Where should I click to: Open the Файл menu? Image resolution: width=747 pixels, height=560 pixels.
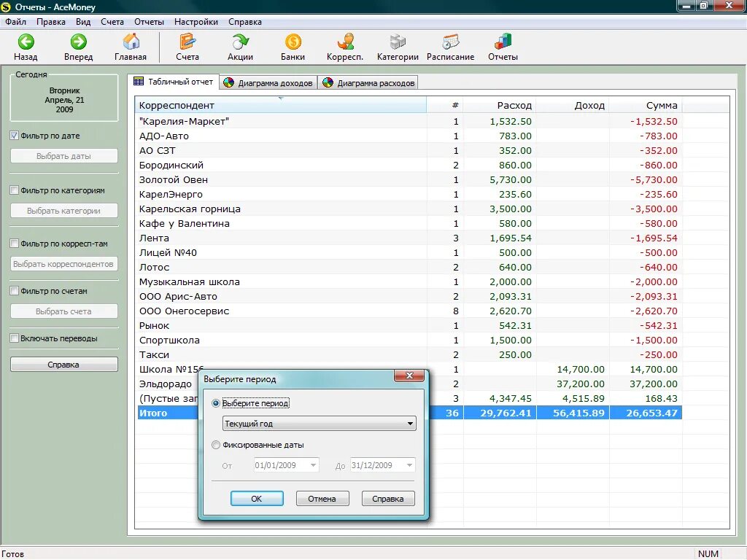pos(16,22)
